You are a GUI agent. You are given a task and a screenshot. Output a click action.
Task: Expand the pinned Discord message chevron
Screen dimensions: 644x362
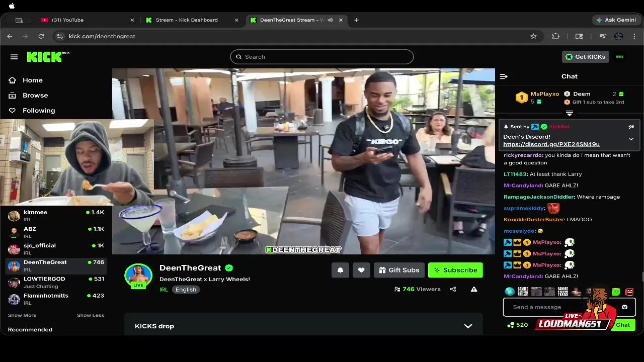tap(631, 139)
